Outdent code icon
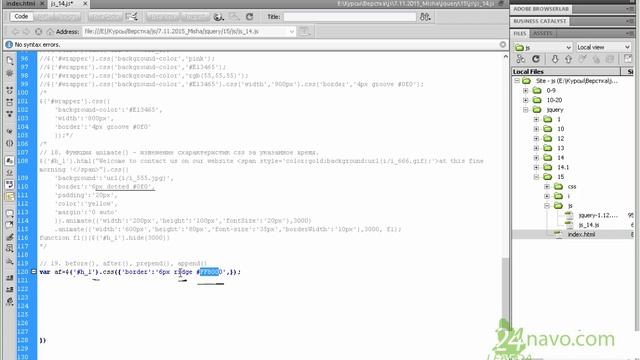The width and height of the screenshot is (640, 360). (10, 289)
